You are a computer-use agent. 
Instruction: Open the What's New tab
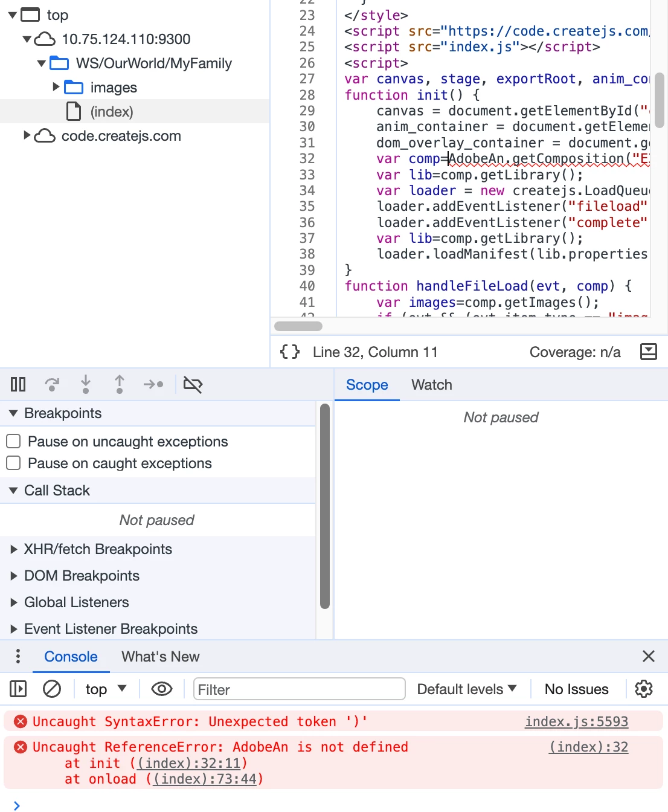pos(161,657)
